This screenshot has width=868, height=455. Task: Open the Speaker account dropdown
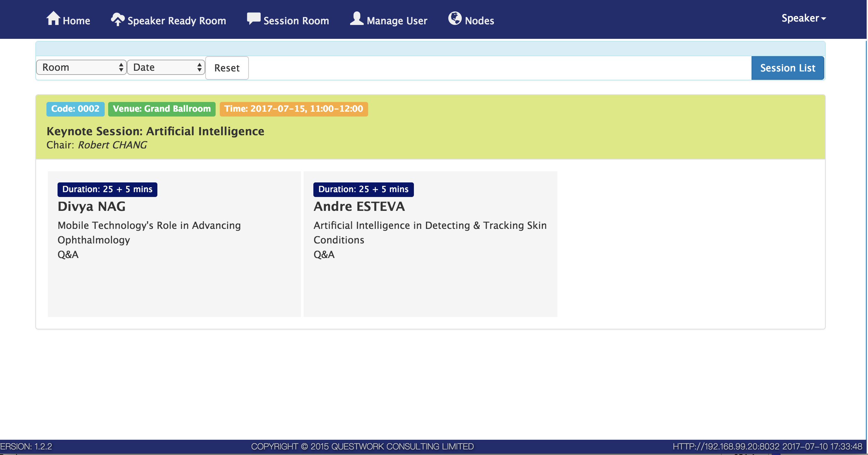(804, 18)
